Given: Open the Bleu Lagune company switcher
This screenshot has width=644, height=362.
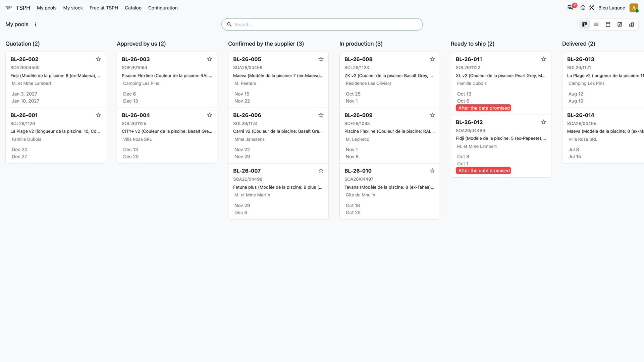Looking at the screenshot, I should click(x=611, y=8).
